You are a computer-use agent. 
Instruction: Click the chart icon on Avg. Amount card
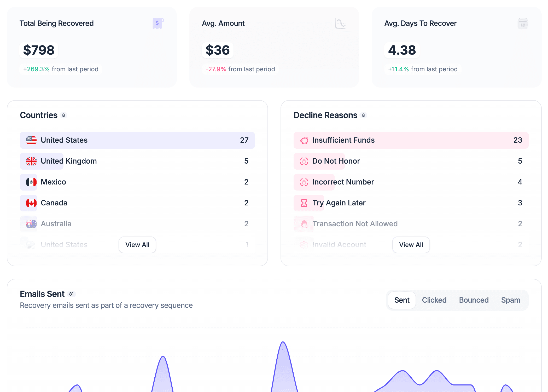click(x=340, y=23)
